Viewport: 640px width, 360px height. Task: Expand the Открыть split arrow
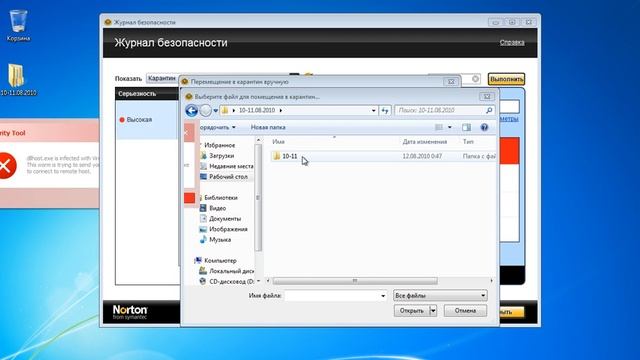433,311
